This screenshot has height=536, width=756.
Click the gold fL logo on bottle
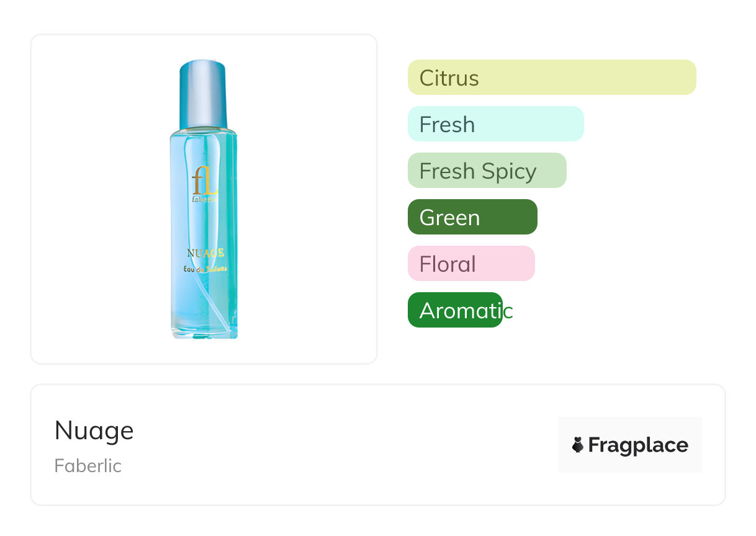point(204,180)
